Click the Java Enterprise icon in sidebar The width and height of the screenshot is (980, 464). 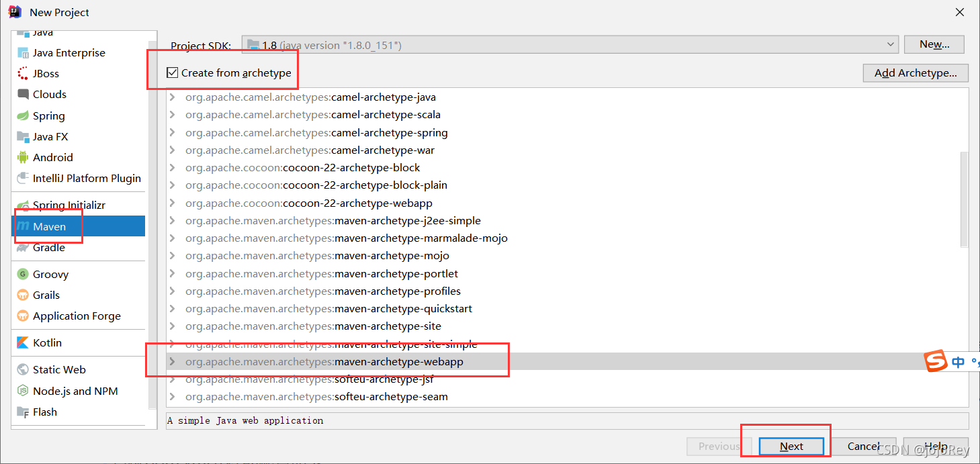click(23, 53)
